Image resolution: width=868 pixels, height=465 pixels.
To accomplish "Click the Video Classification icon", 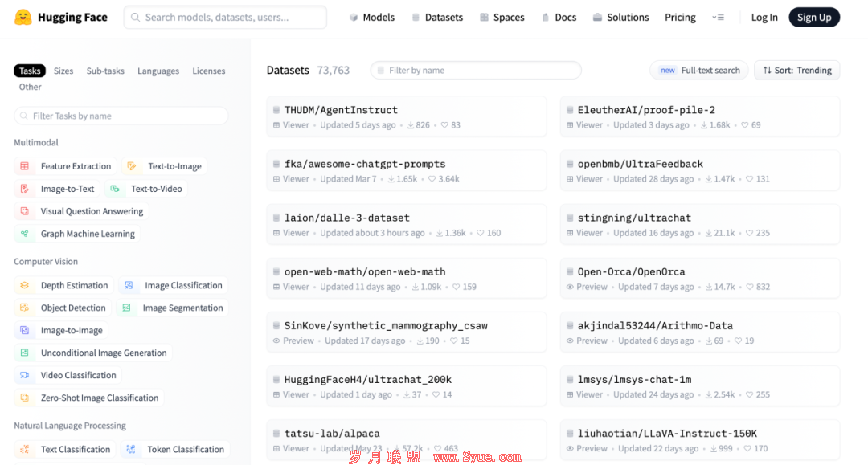I will pos(24,375).
